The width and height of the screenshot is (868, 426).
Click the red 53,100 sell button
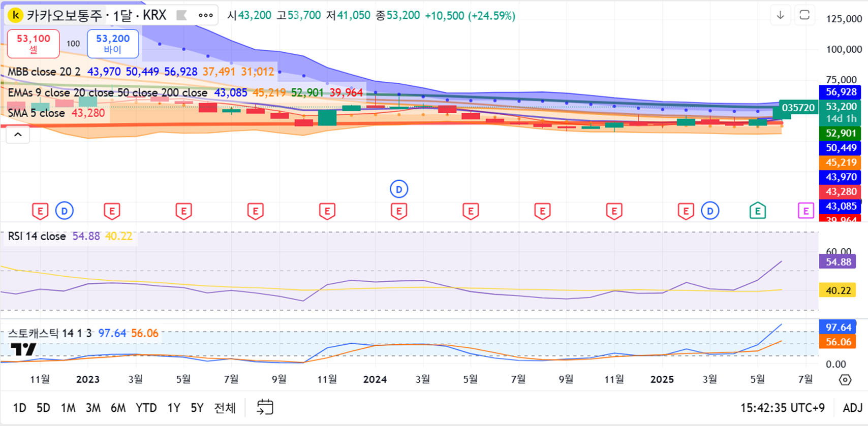[33, 44]
